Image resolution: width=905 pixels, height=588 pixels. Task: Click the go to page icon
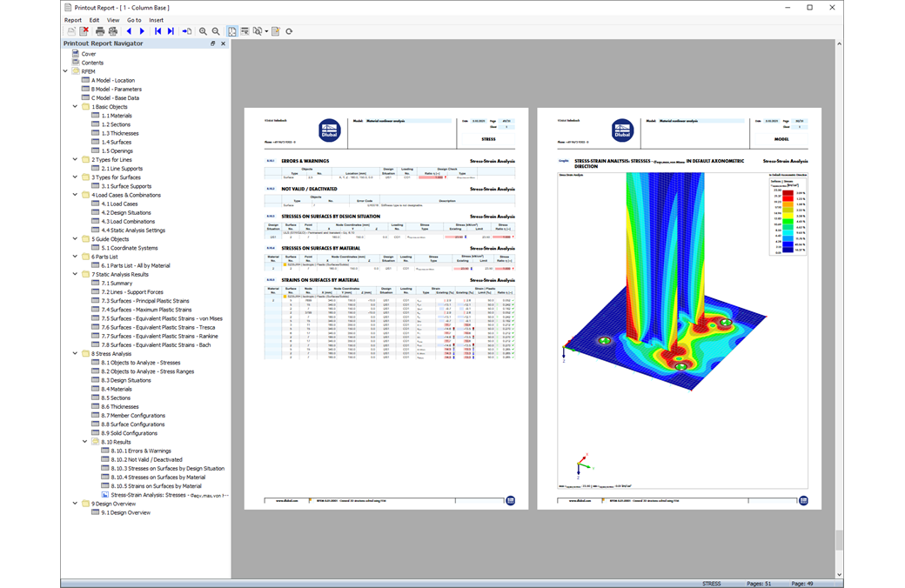(186, 31)
